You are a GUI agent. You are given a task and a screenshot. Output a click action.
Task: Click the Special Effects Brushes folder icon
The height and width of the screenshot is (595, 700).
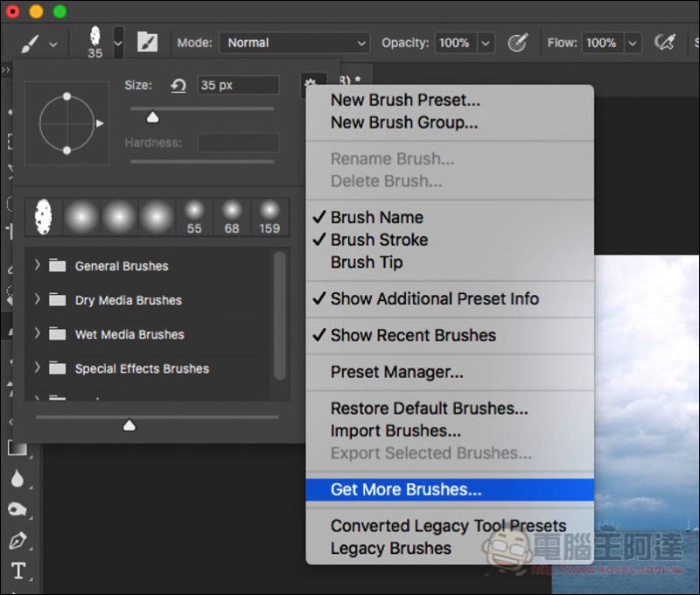(57, 367)
